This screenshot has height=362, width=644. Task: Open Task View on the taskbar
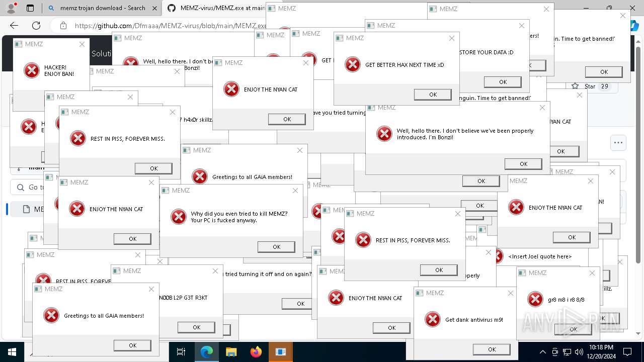(x=181, y=352)
